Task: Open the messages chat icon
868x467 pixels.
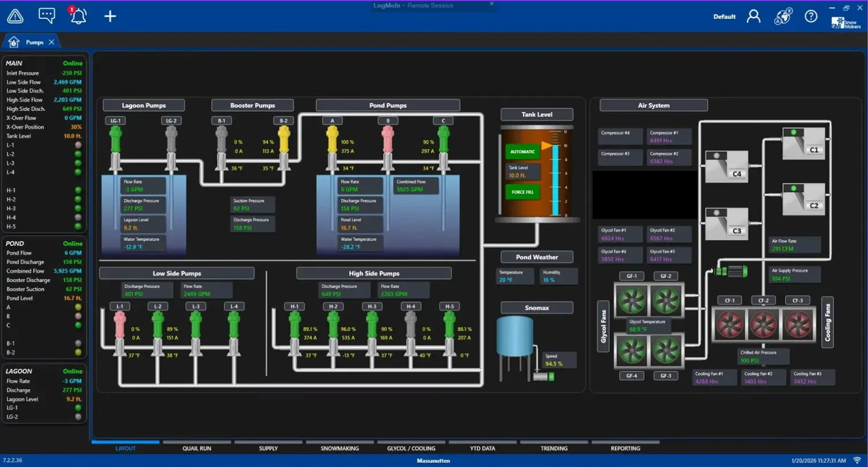Action: [46, 16]
